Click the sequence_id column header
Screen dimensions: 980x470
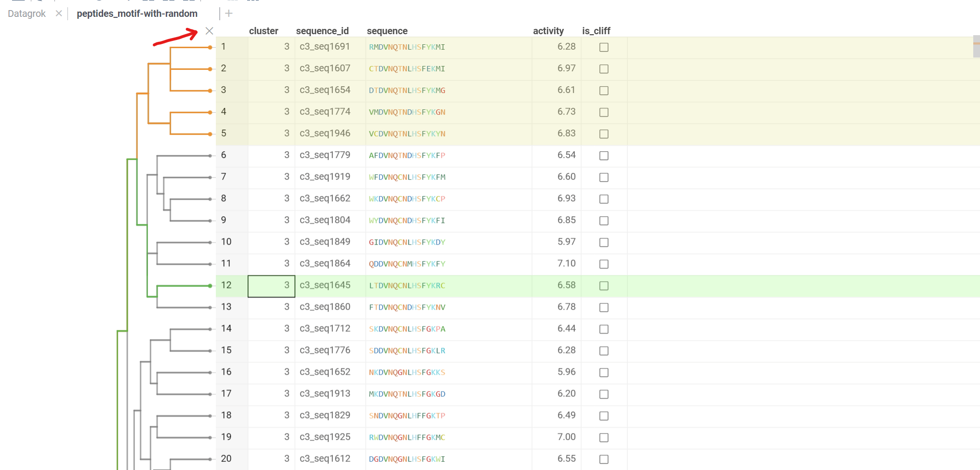[322, 31]
